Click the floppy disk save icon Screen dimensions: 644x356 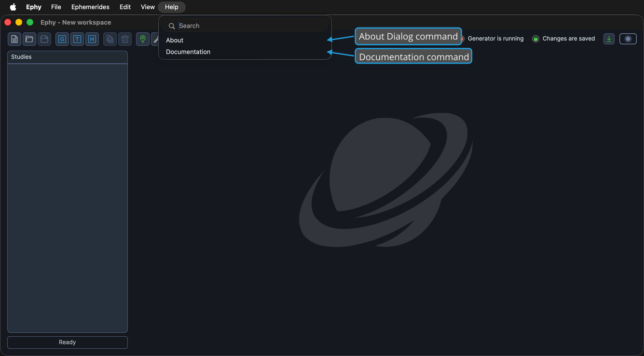pyautogui.click(x=44, y=39)
